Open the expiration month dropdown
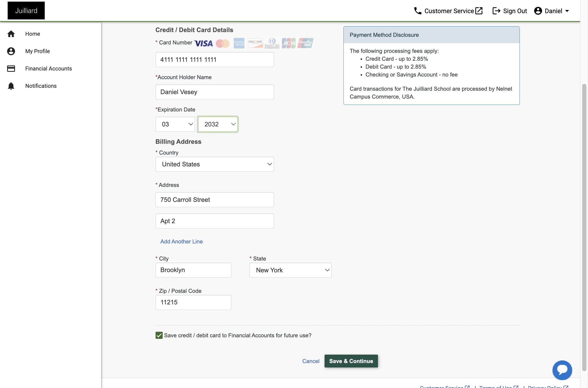 click(x=175, y=124)
